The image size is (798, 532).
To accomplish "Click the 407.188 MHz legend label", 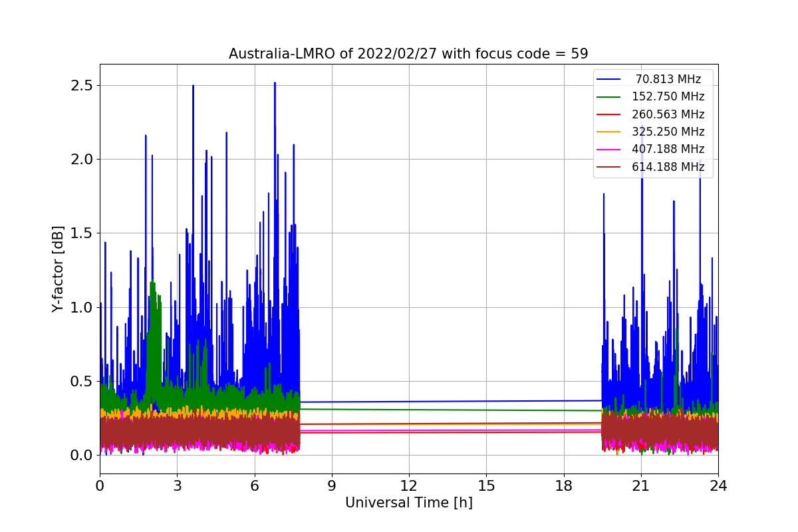I will coord(668,149).
